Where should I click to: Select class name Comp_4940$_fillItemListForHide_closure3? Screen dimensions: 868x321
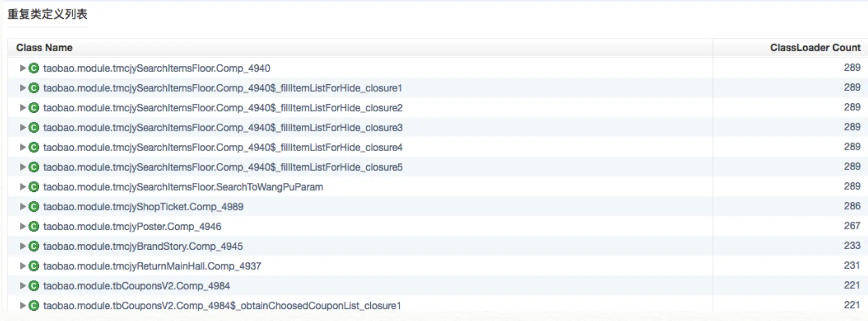point(223,128)
